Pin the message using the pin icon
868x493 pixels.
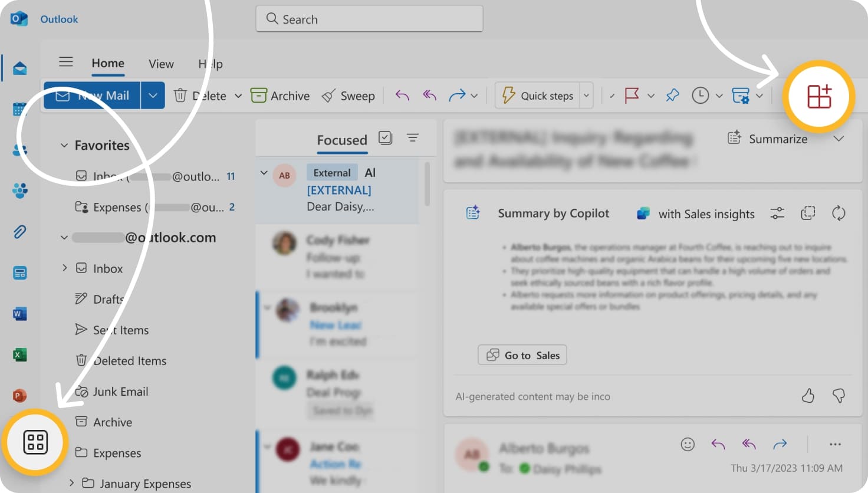672,96
